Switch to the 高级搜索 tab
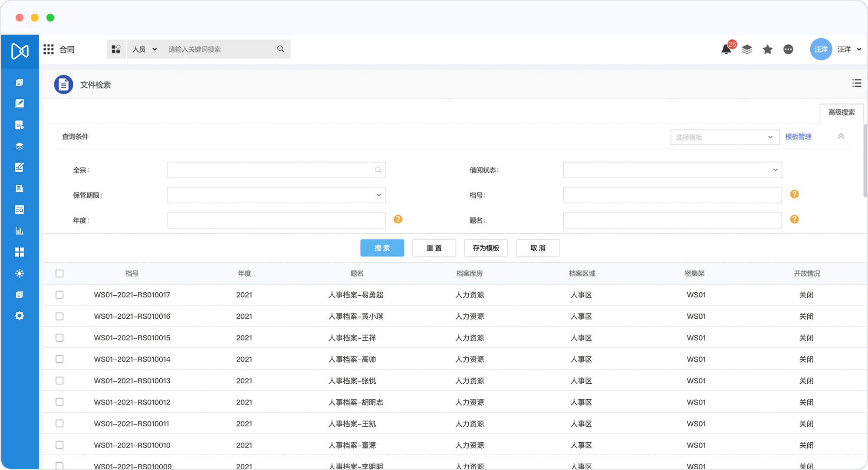Image resolution: width=868 pixels, height=470 pixels. tap(841, 112)
